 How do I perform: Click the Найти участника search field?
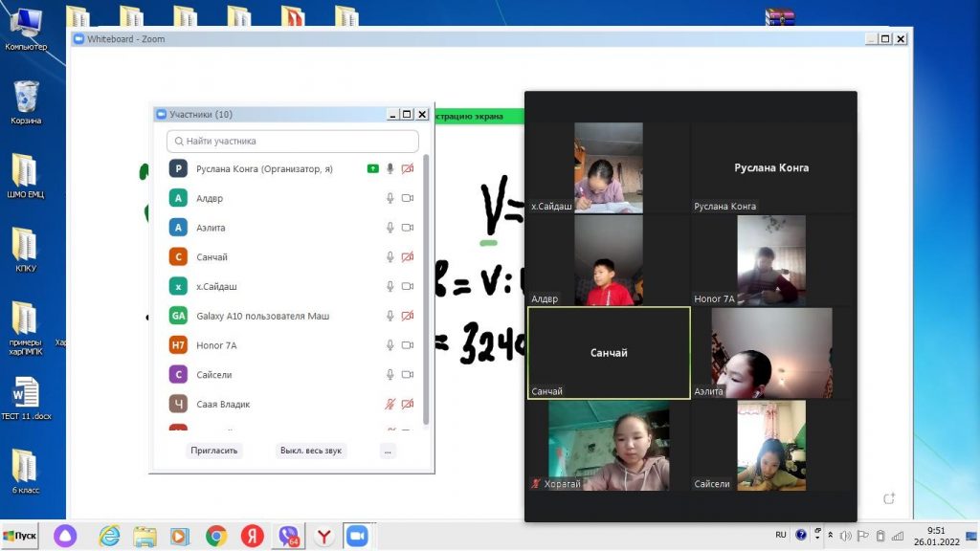tap(293, 141)
